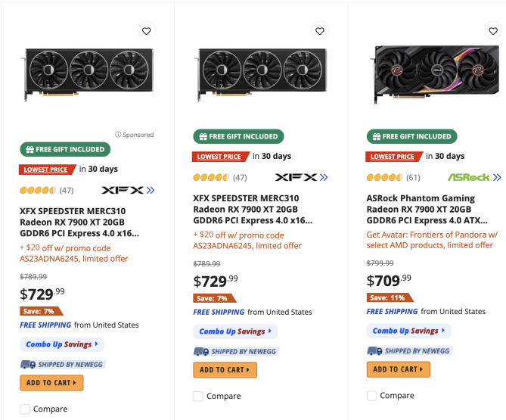Open the ASRock Phantom Gaming Radeon RX 7900 XT title

coord(427,209)
